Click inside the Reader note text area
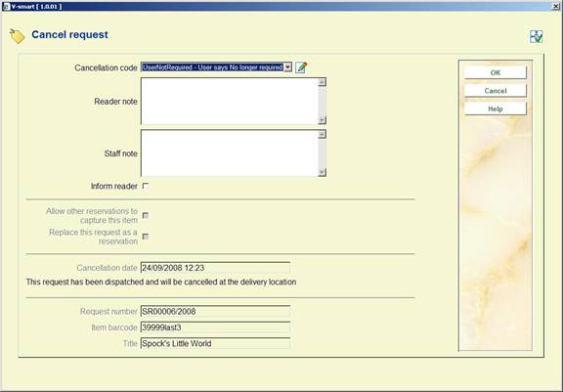Viewport: 563px width, 392px height. click(230, 102)
